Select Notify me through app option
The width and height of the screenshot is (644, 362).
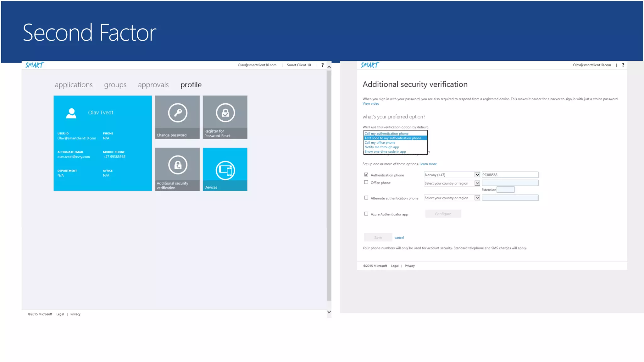point(382,147)
